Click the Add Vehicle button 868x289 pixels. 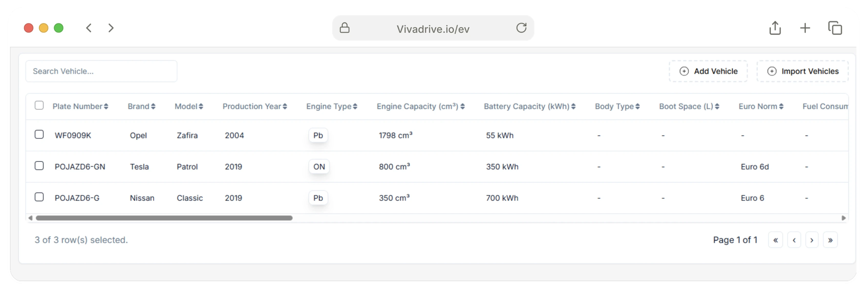click(708, 71)
